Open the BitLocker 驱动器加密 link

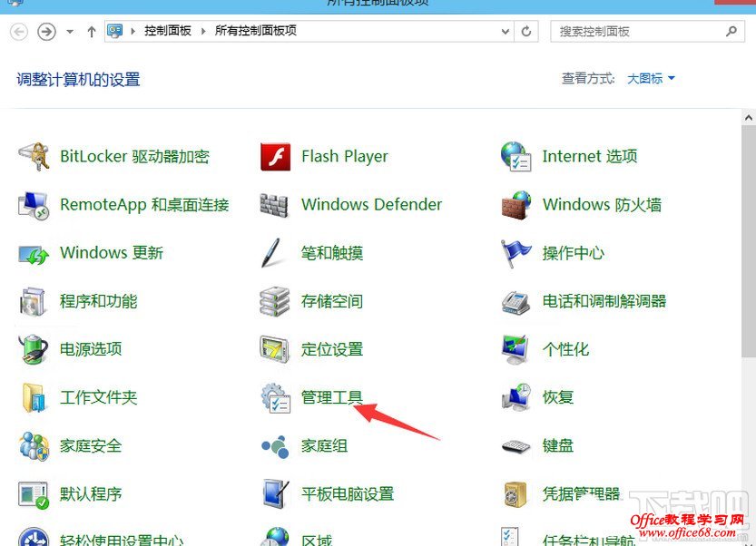click(134, 157)
